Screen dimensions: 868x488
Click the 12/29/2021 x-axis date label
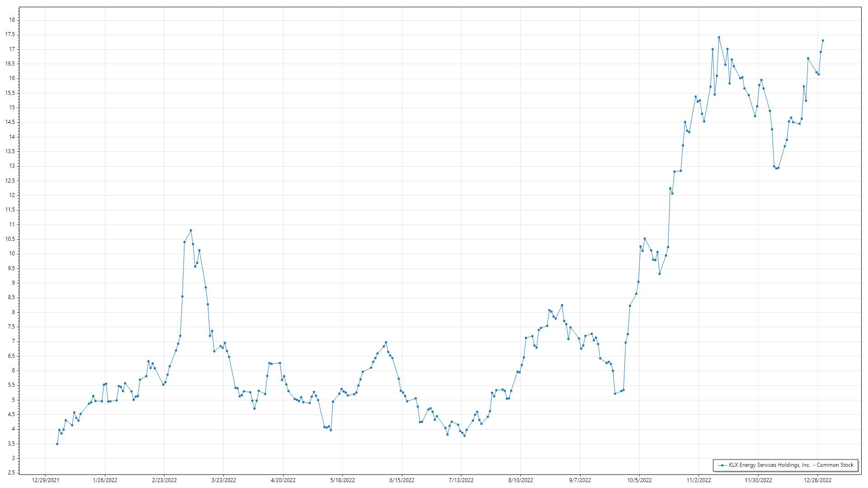[45, 480]
